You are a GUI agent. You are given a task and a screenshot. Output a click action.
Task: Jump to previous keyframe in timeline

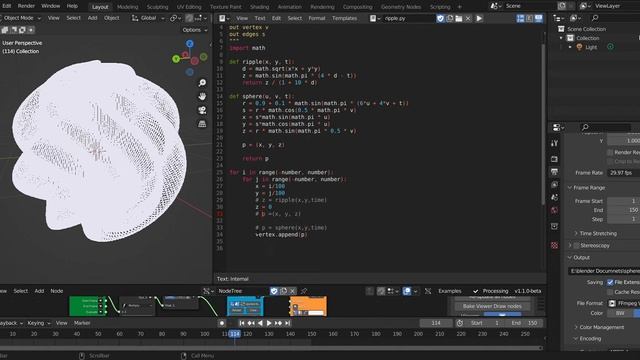tap(251, 323)
